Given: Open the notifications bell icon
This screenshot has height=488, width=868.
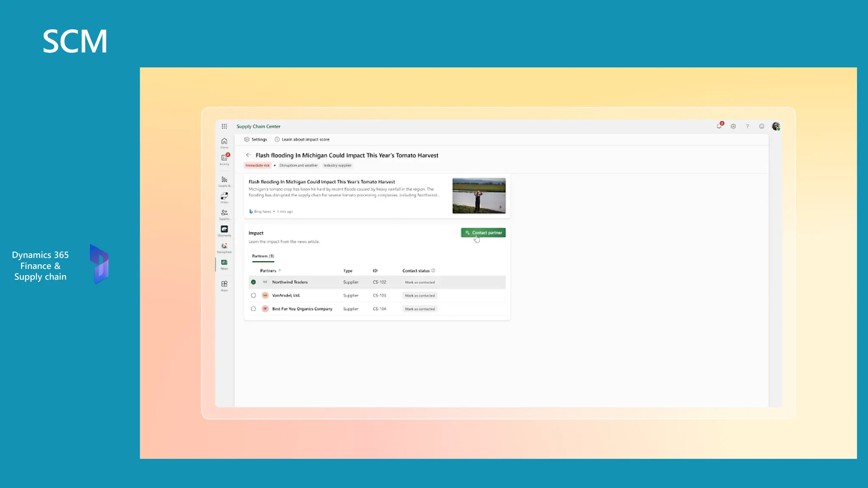Looking at the screenshot, I should [719, 126].
